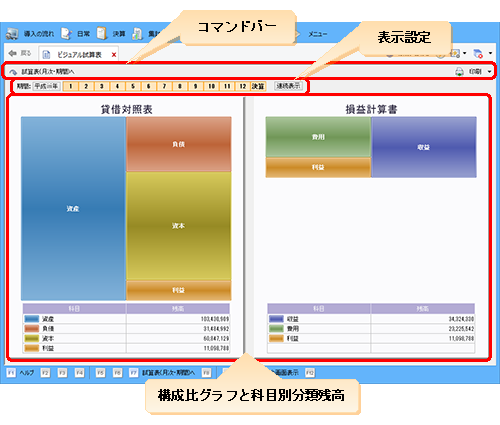This screenshot has height=425, width=500.
Task: Click the F1 ヘルプ key icon
Action: [11, 372]
